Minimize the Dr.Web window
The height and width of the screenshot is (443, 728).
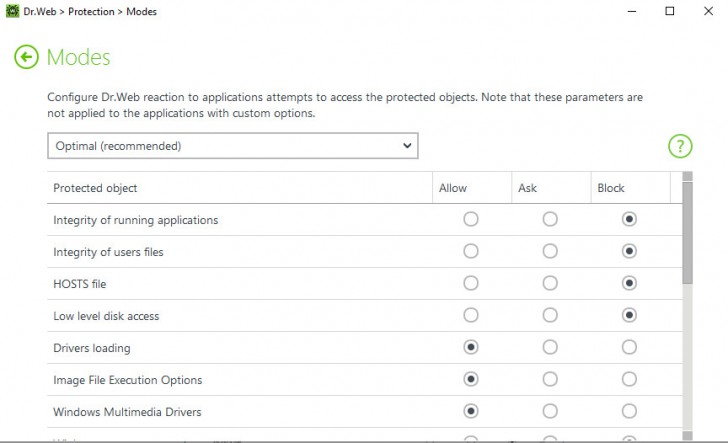click(633, 12)
